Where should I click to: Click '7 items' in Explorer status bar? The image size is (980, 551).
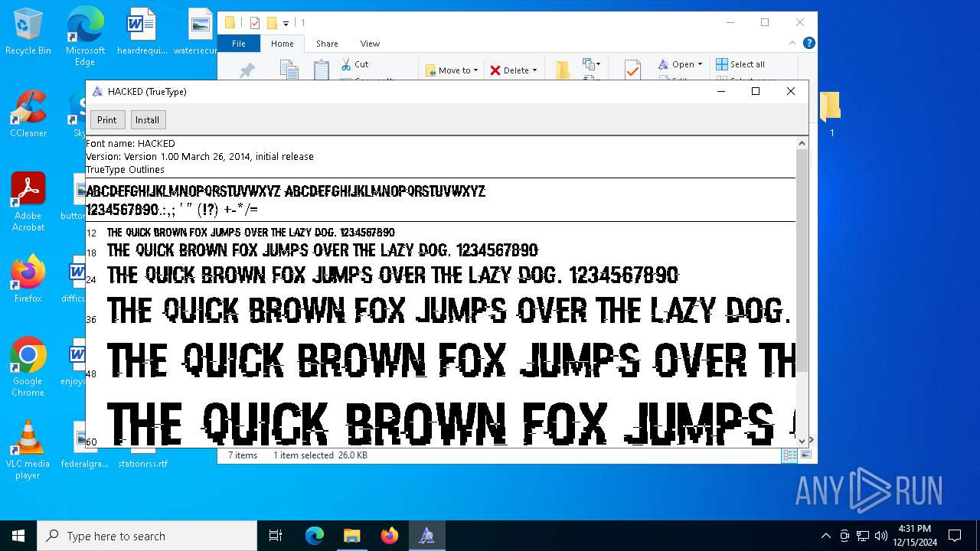(x=243, y=455)
